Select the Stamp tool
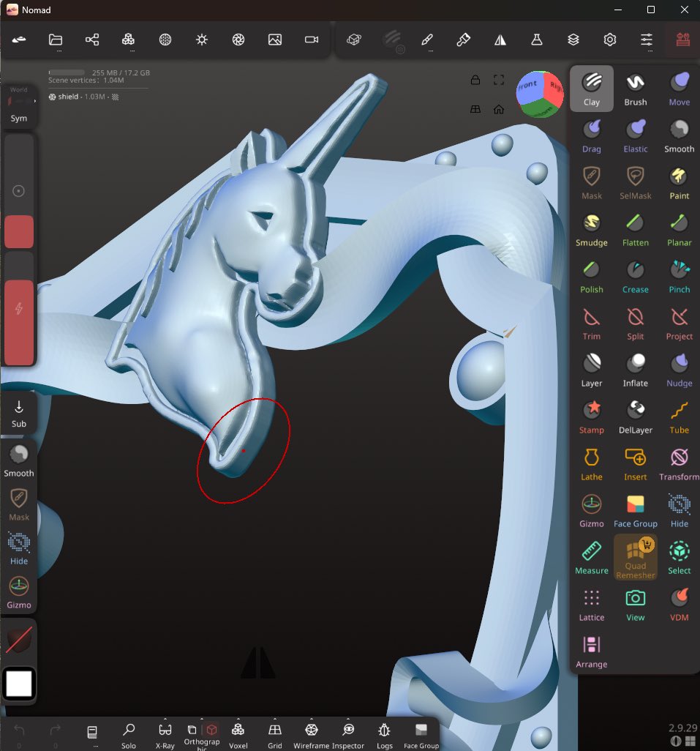 coord(592,417)
